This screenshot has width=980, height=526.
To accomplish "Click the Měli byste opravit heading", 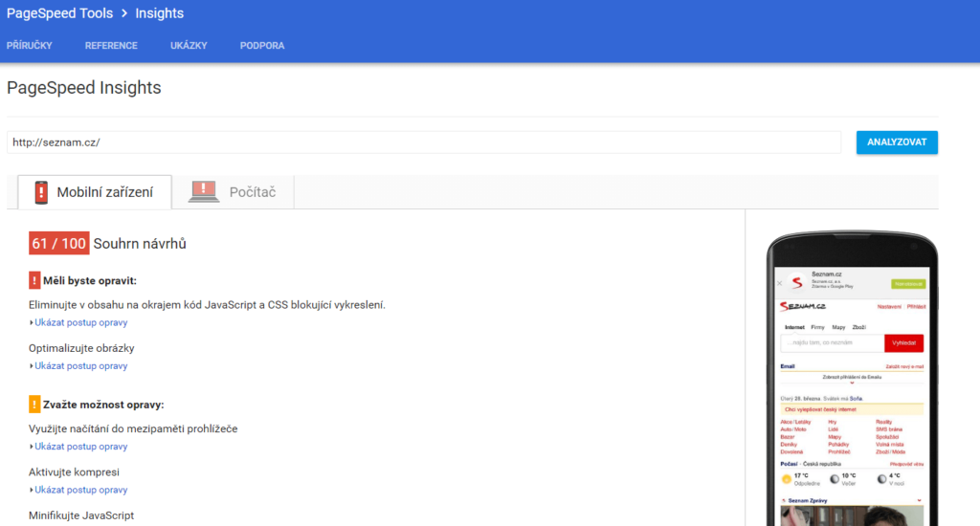I will (x=90, y=280).
